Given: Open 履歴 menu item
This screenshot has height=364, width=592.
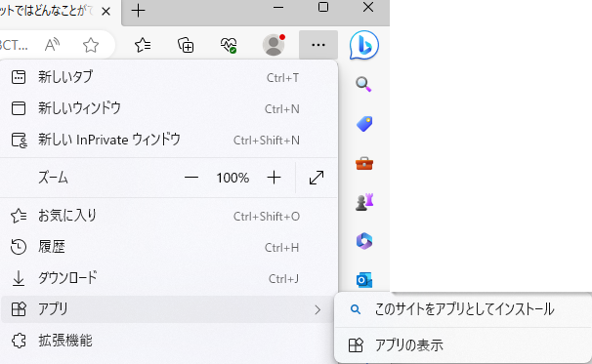Looking at the screenshot, I should click(169, 248).
